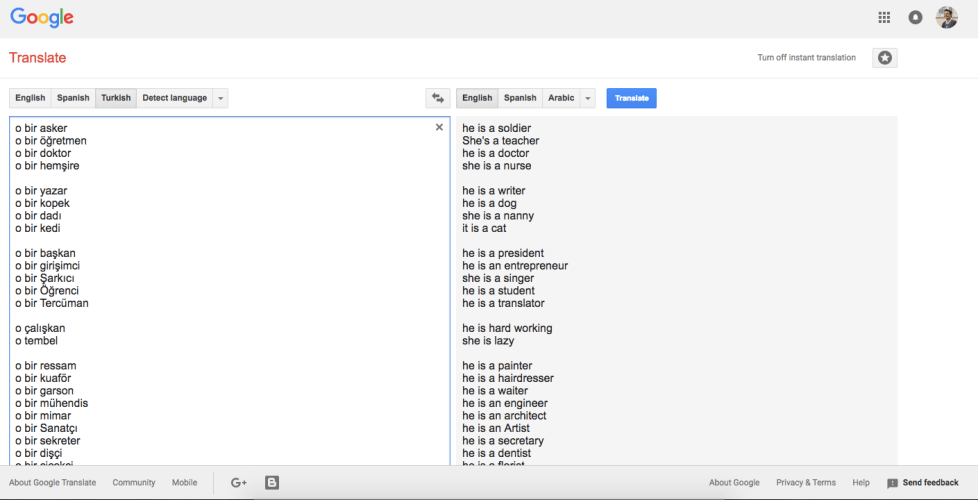This screenshot has height=500, width=978.
Task: Click the Google logo
Action: 42,18
